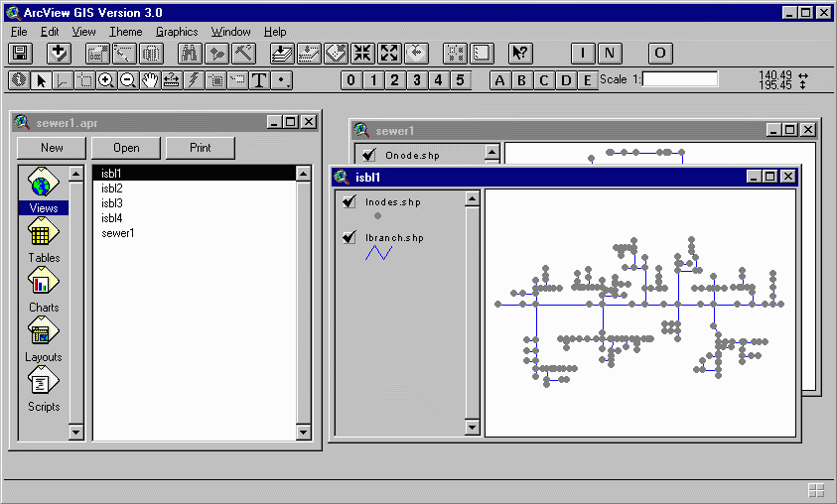Select the Pan hand tool
Image resolution: width=837 pixels, height=504 pixels.
(x=150, y=80)
